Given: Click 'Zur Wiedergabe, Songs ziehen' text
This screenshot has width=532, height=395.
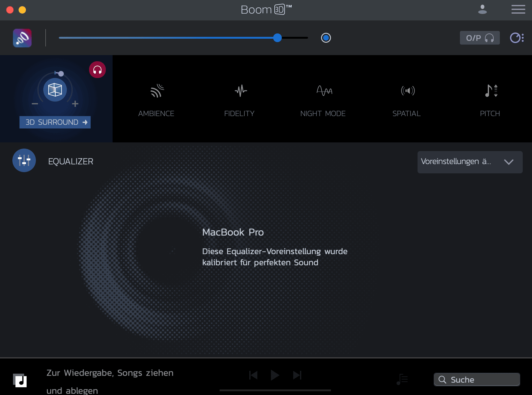Looking at the screenshot, I should pyautogui.click(x=110, y=373).
